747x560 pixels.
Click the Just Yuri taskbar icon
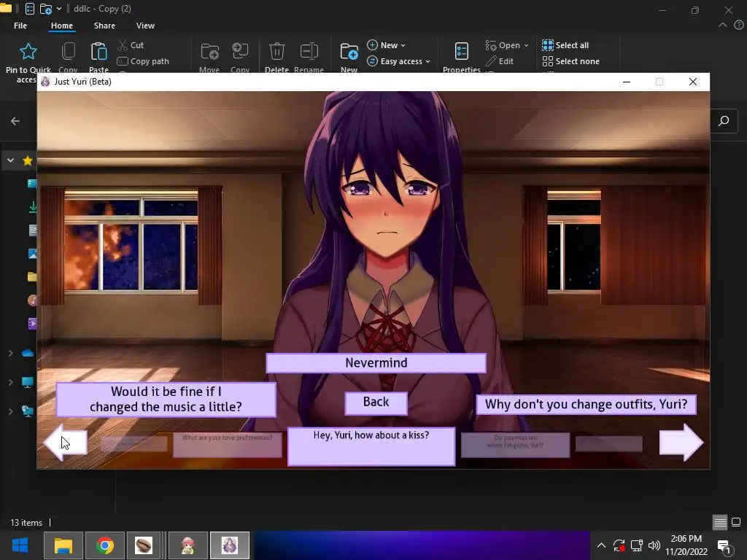point(230,545)
